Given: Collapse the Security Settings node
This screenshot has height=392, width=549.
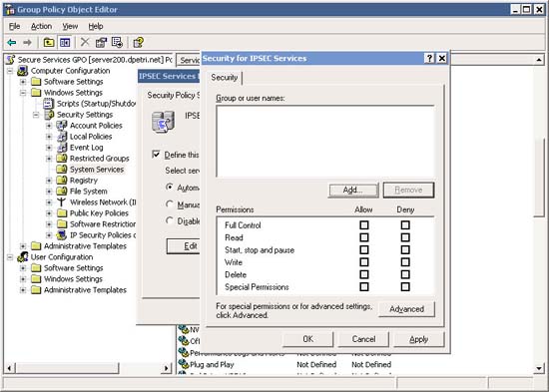Looking at the screenshot, I should click(x=36, y=115).
